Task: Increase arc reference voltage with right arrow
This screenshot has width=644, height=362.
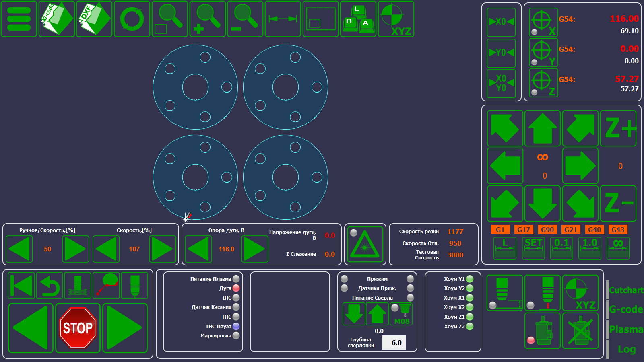Action: 254,249
